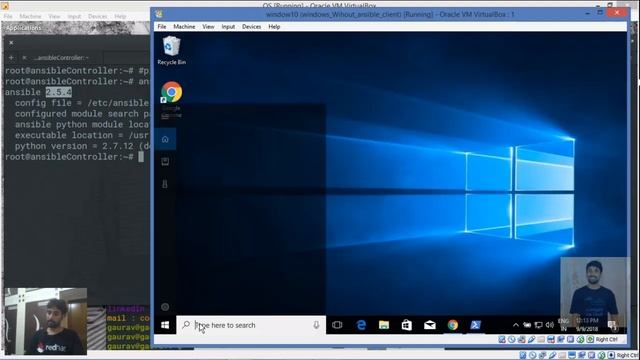Click the microphone icon in the search box
Screen dimensions: 640x360
tap(316, 325)
